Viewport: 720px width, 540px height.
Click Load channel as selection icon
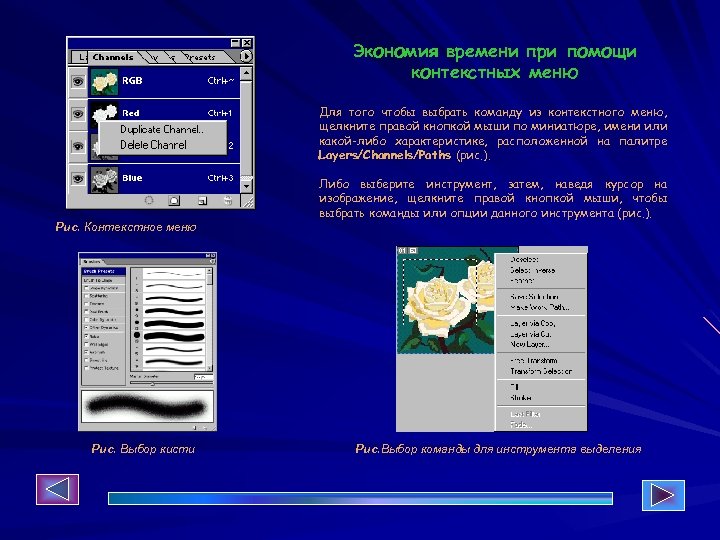coord(149,201)
